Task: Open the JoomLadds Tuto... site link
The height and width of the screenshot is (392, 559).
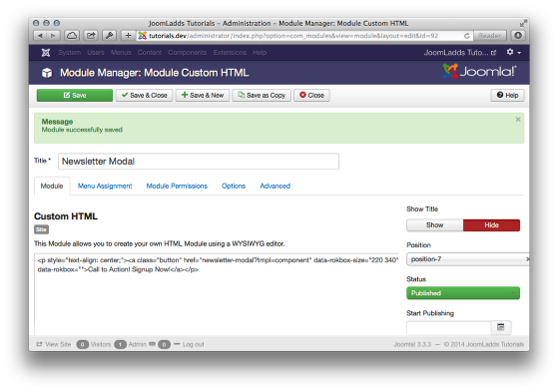Action: click(460, 53)
